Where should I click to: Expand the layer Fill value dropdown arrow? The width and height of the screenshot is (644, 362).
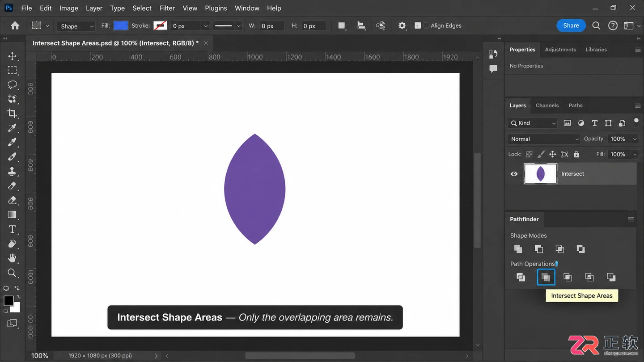coord(635,154)
